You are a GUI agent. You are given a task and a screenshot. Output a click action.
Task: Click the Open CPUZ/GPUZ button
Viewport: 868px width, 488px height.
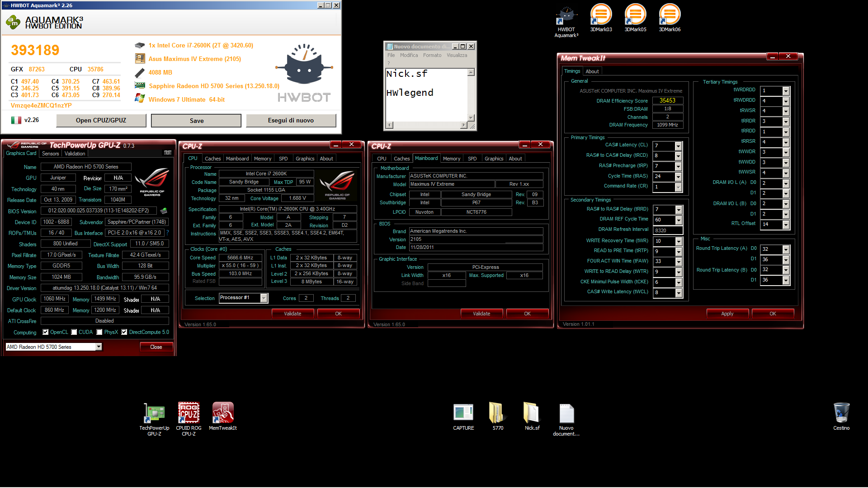coord(101,120)
